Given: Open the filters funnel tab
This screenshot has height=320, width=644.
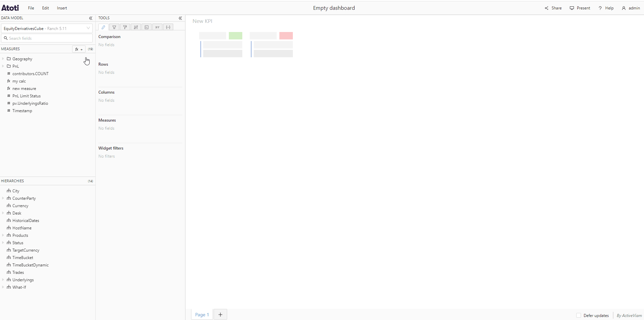Looking at the screenshot, I should (x=114, y=27).
